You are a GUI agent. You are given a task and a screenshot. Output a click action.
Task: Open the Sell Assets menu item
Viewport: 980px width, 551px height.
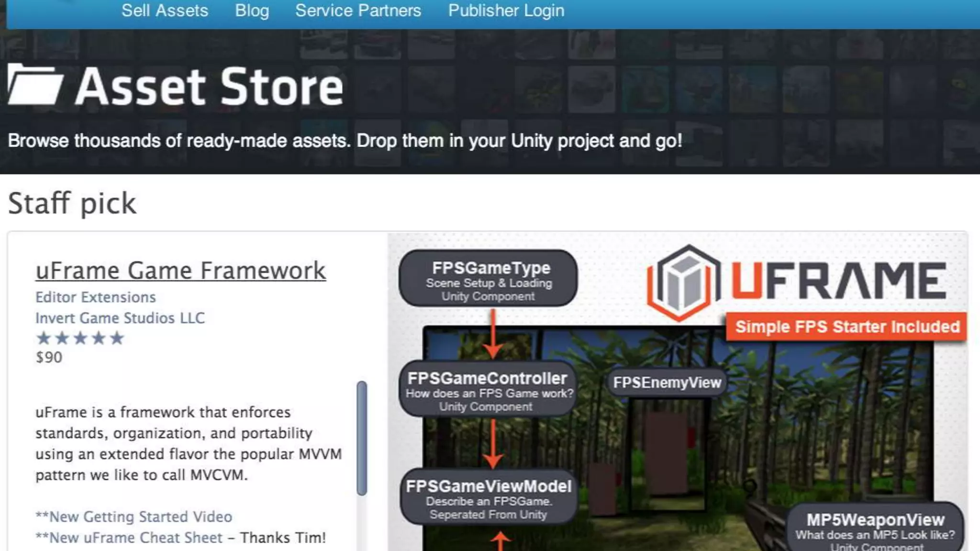(165, 11)
